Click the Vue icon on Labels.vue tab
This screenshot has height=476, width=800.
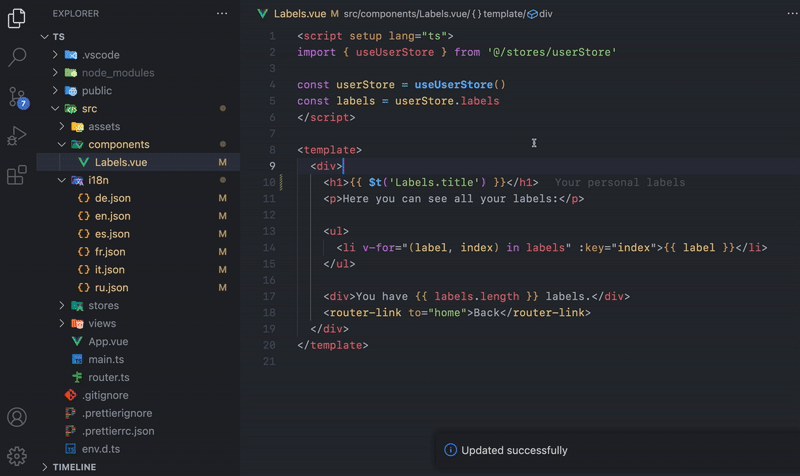263,14
